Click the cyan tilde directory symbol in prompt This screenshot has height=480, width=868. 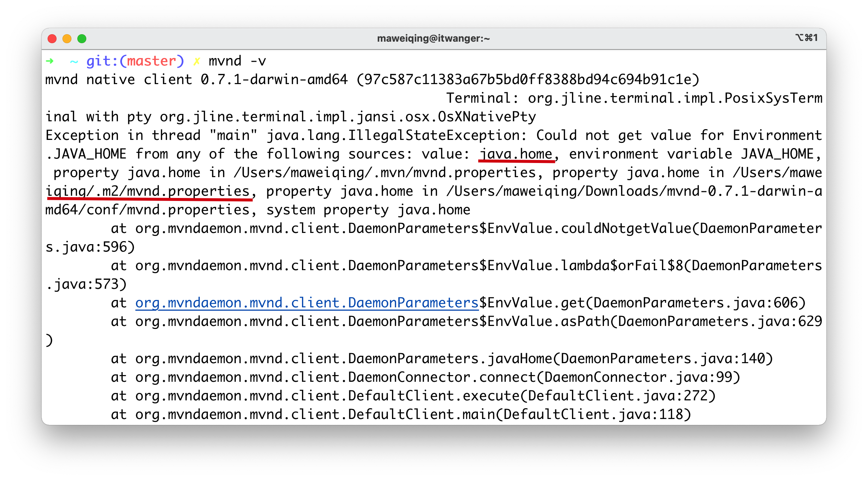(74, 61)
